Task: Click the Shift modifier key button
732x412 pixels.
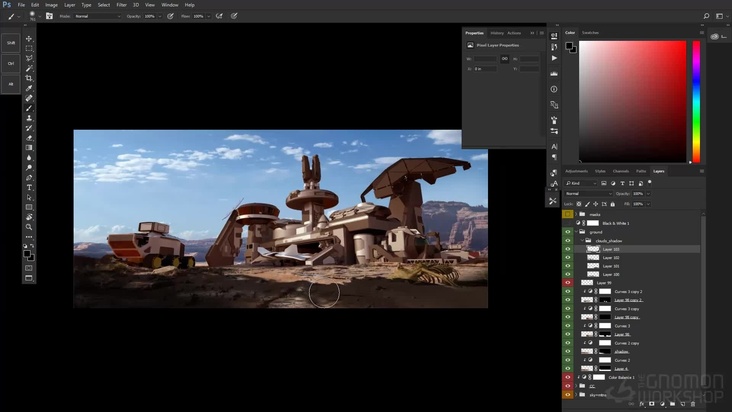Action: click(11, 43)
